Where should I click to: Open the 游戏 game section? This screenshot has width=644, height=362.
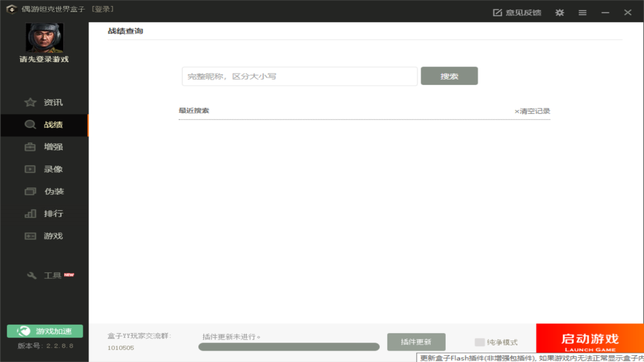coord(44,235)
